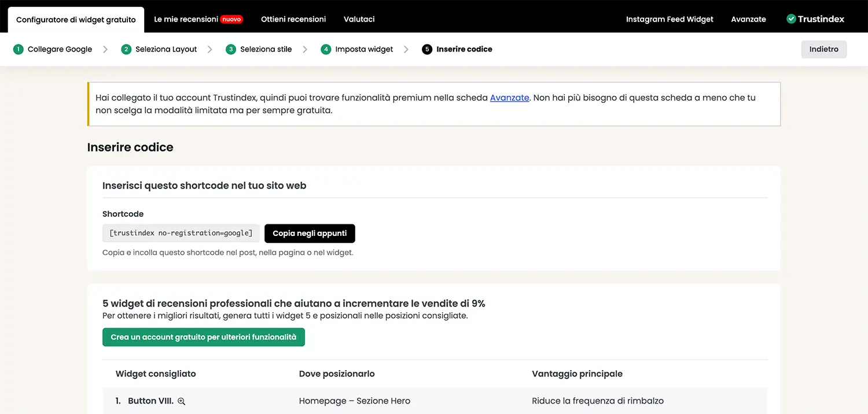Go to the Valutaci tab
Screen dimensions: 868x414
[x=359, y=19]
